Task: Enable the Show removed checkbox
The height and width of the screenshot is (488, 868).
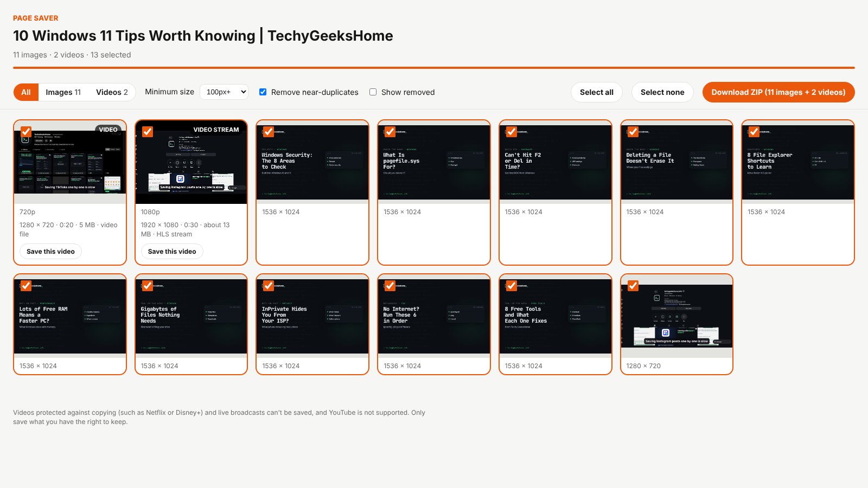Action: [x=373, y=92]
